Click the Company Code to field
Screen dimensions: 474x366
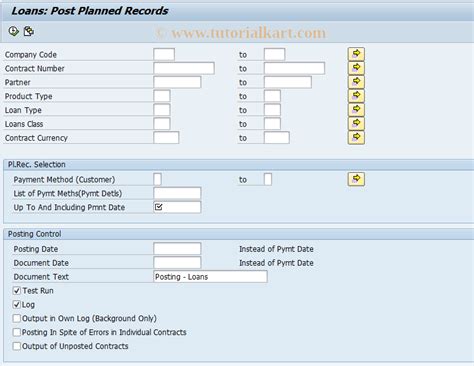pyautogui.click(x=274, y=54)
